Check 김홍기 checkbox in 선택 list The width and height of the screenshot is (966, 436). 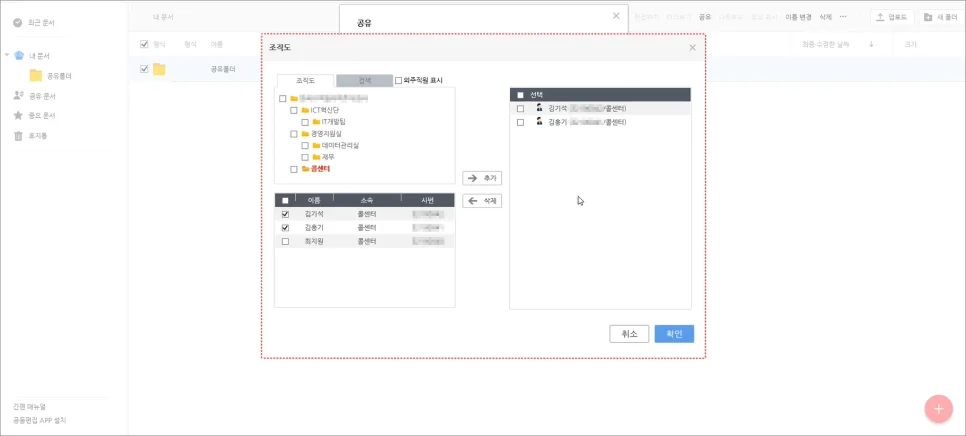click(521, 123)
